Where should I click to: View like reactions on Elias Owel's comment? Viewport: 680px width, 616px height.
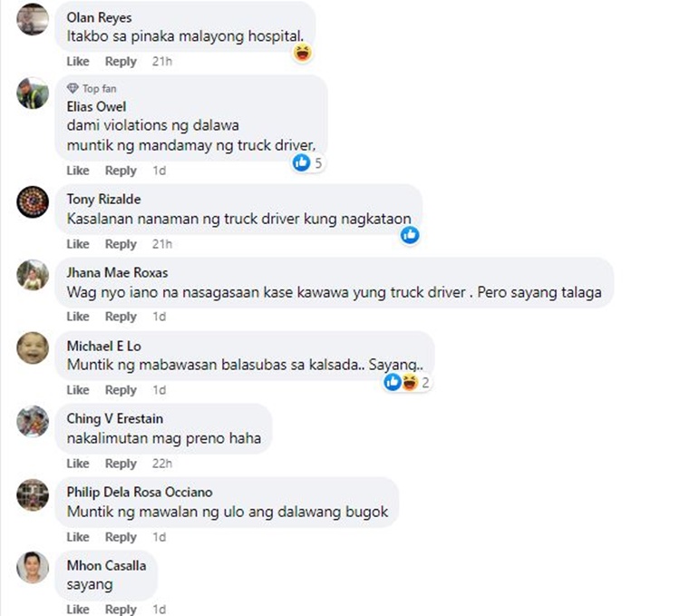(x=308, y=163)
